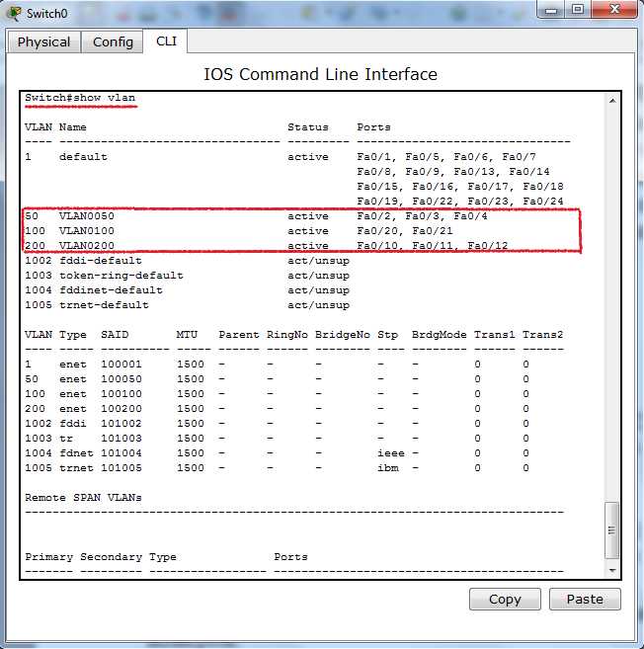Click the Switch0 window icon in title bar
644x649 pixels.
pyautogui.click(x=15, y=13)
